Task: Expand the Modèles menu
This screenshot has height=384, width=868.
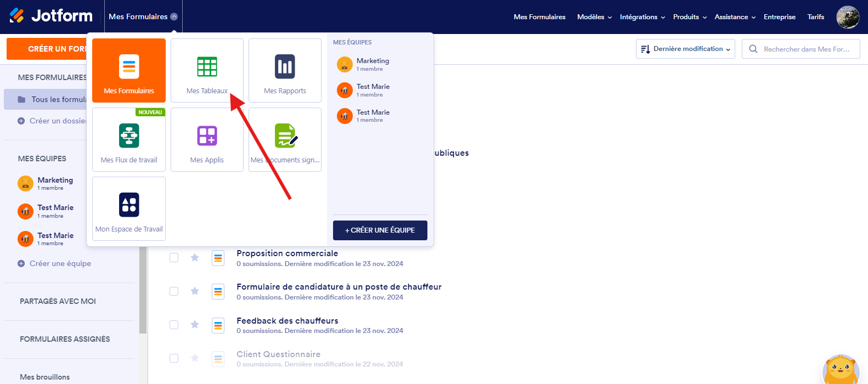Action: click(594, 17)
